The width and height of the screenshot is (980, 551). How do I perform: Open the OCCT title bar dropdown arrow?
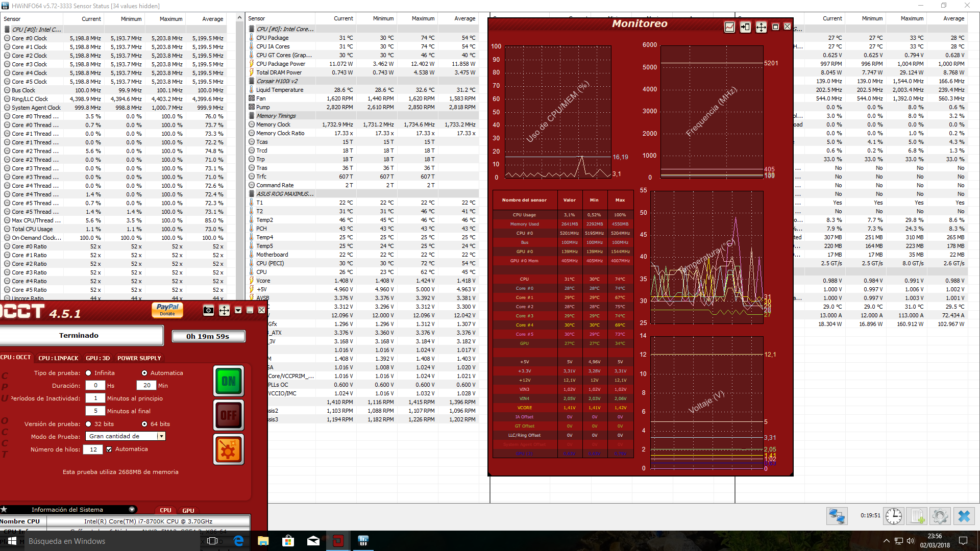(238, 310)
